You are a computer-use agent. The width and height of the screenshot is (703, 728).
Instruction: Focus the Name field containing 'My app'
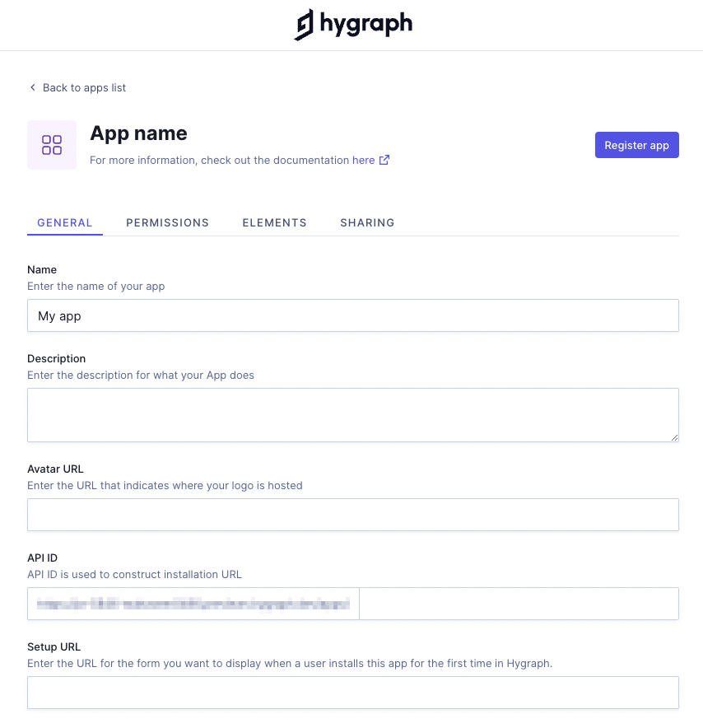pyautogui.click(x=352, y=315)
